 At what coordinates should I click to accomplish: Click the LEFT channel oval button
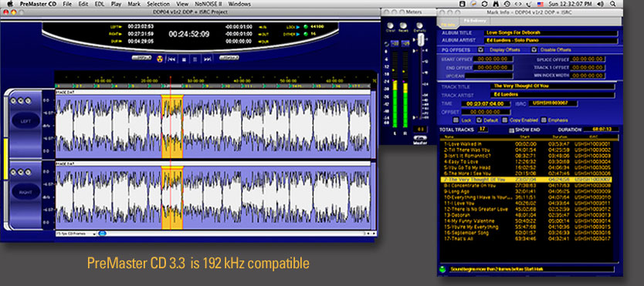[25, 120]
